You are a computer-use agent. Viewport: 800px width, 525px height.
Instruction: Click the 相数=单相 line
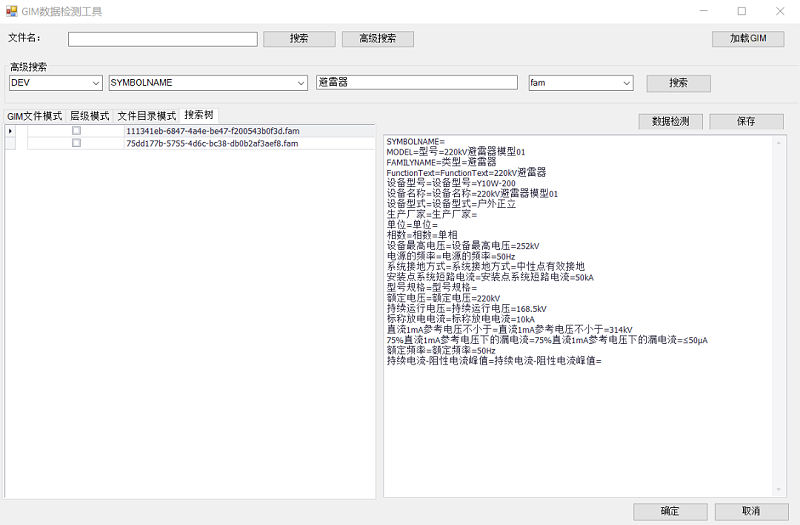pos(422,235)
